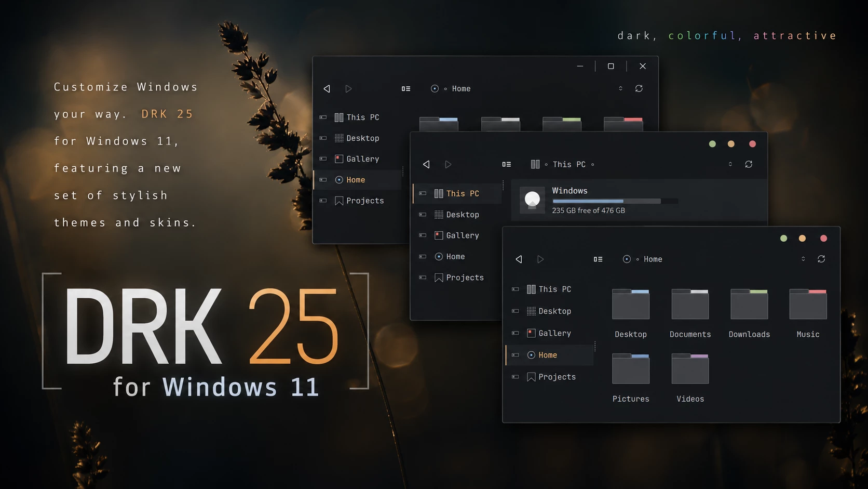Toggle view layout icon in rear window
Image resolution: width=868 pixels, height=489 pixels.
[406, 89]
